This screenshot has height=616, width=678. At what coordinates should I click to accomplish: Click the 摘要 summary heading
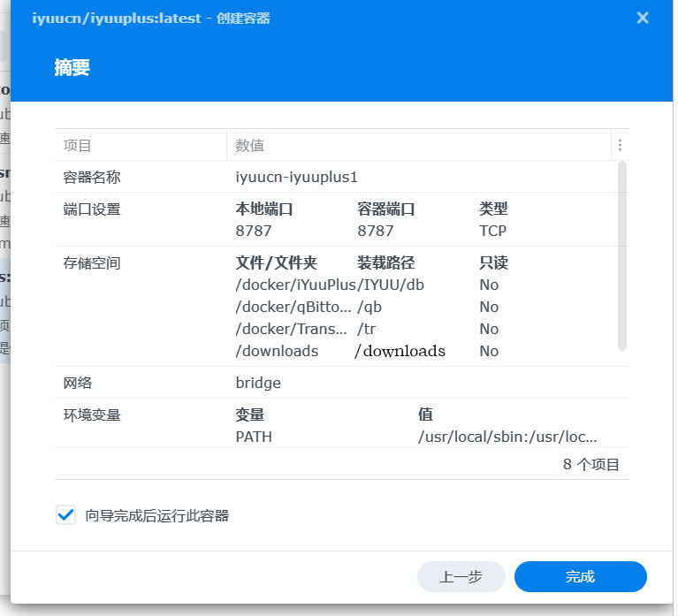pos(72,68)
